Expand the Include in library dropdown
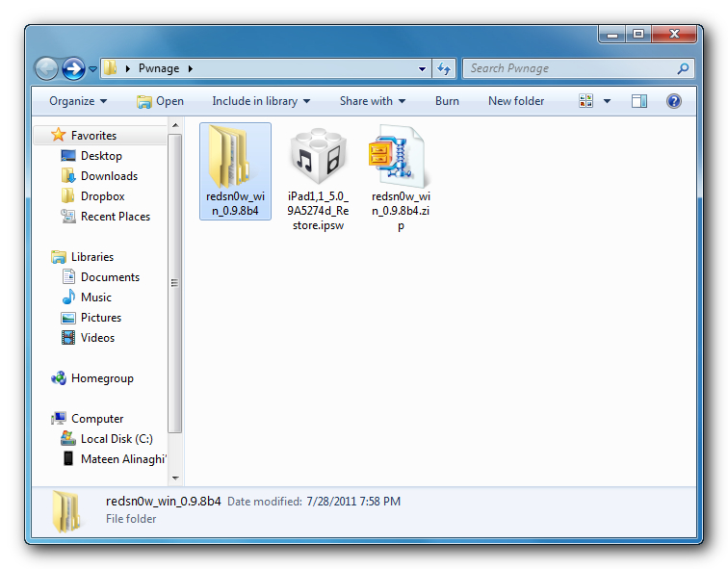The image size is (728, 569). tap(261, 101)
